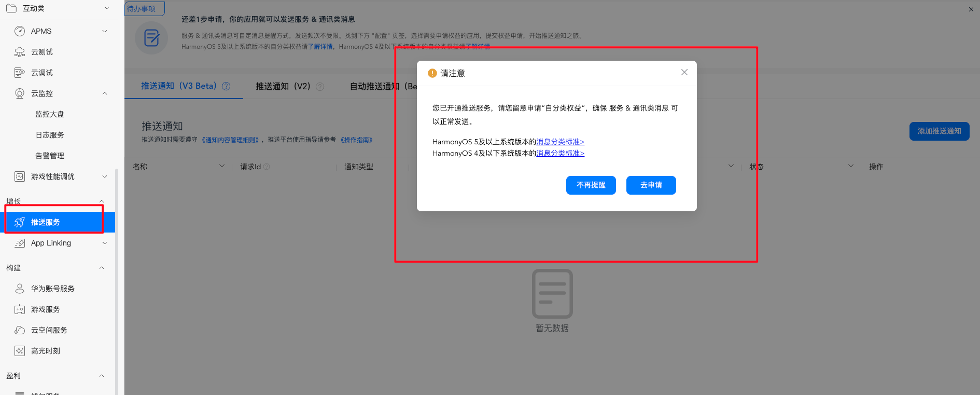Click the 通知类型 column header
The image size is (980, 395).
coord(359,167)
